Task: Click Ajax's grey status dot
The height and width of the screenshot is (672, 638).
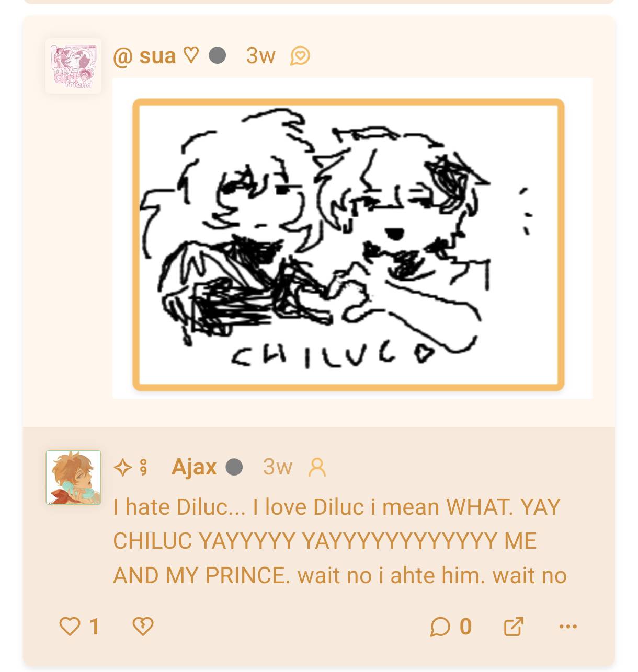Action: click(234, 467)
